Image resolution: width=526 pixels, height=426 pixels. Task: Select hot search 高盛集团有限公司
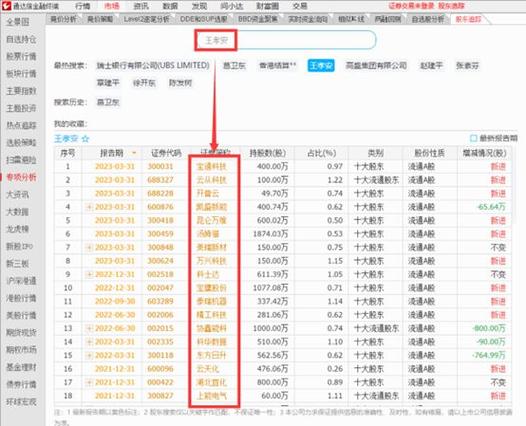(x=376, y=65)
